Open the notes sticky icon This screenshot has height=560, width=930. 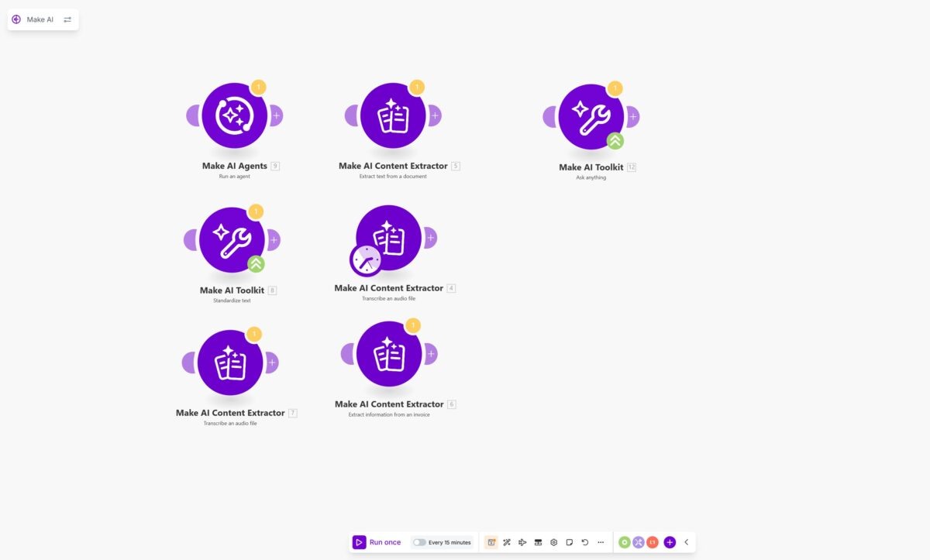[570, 542]
